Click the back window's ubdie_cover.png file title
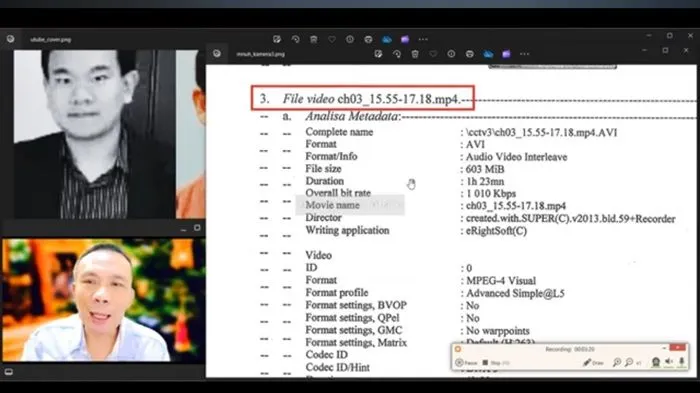700x393 pixels. pyautogui.click(x=50, y=40)
